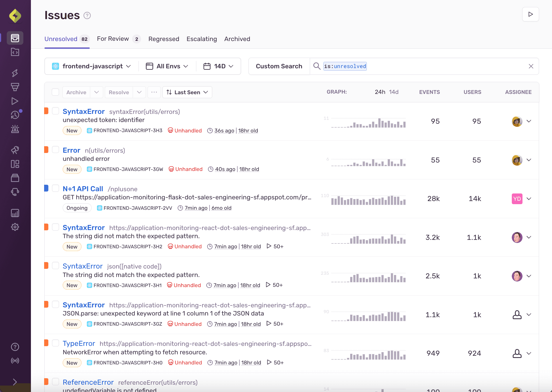Toggle checkbox for N+1 API Call row
This screenshot has height=392, width=552.
[56, 188]
